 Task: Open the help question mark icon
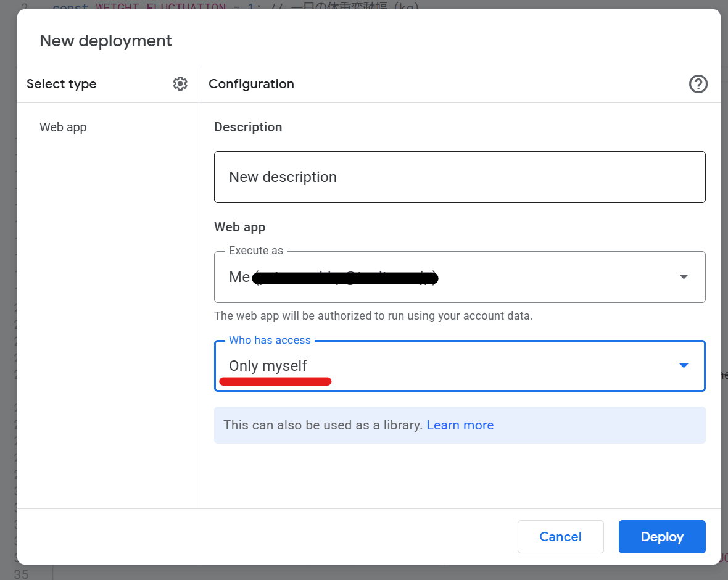point(698,84)
